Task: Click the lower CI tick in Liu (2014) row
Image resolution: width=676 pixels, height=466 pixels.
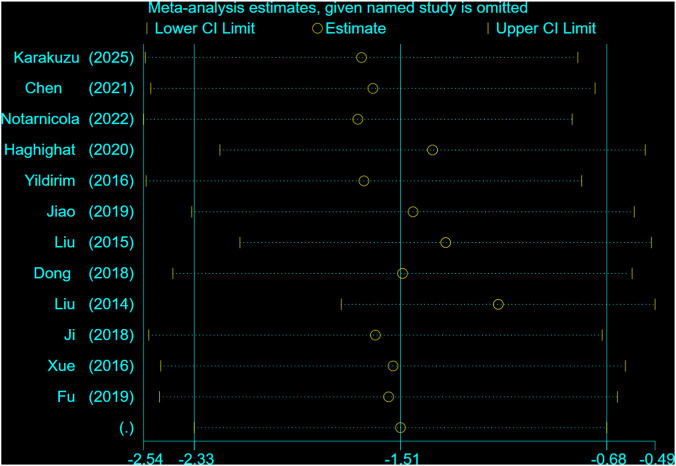Action: 341,304
